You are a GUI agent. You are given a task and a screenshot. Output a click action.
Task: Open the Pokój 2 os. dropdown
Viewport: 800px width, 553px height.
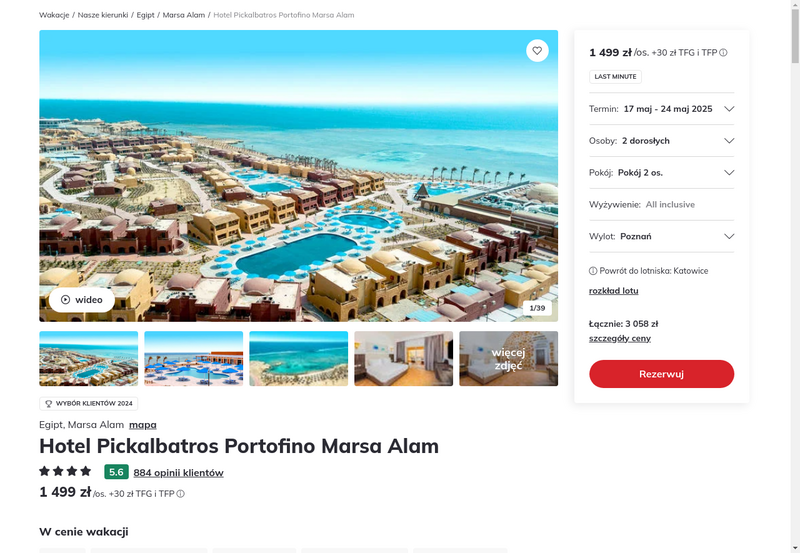pos(661,172)
